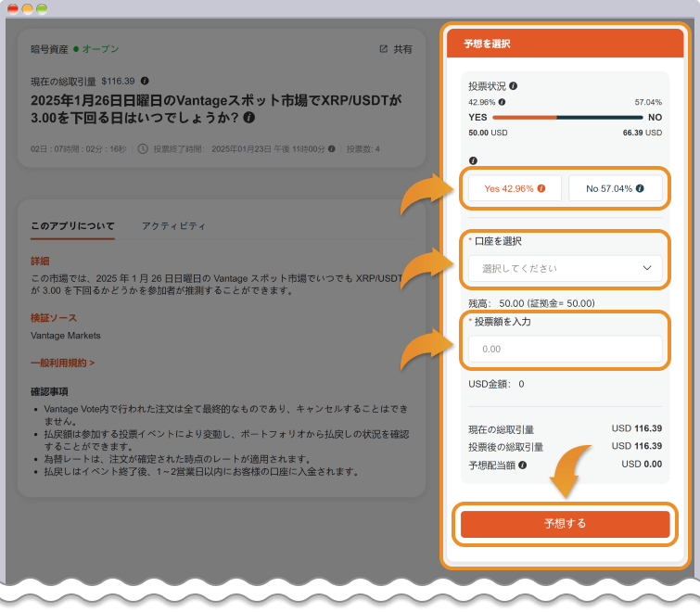Switch to このアプリについて tab
The height and width of the screenshot is (612, 700).
[x=72, y=226]
